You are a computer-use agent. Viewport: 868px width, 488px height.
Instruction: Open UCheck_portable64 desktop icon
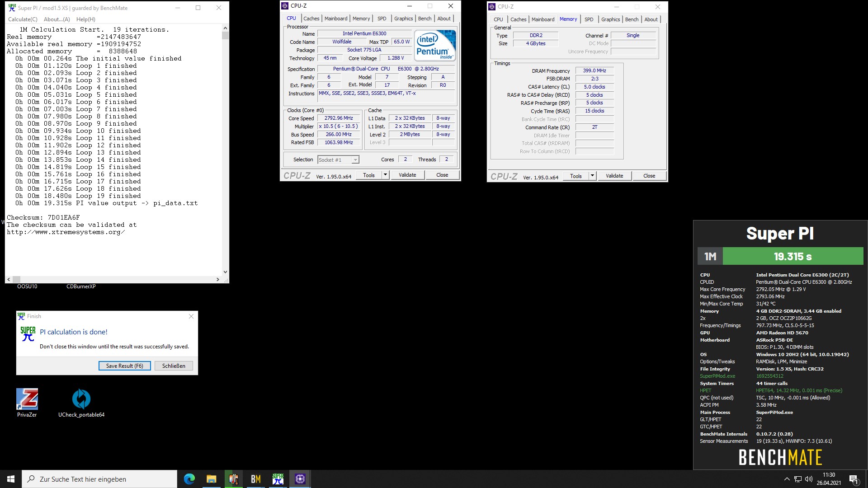[81, 402]
